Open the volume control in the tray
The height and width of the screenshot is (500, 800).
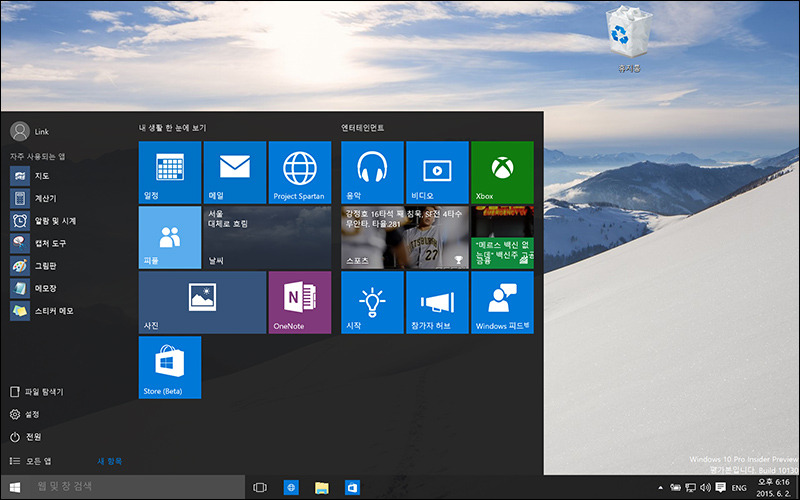[x=706, y=488]
